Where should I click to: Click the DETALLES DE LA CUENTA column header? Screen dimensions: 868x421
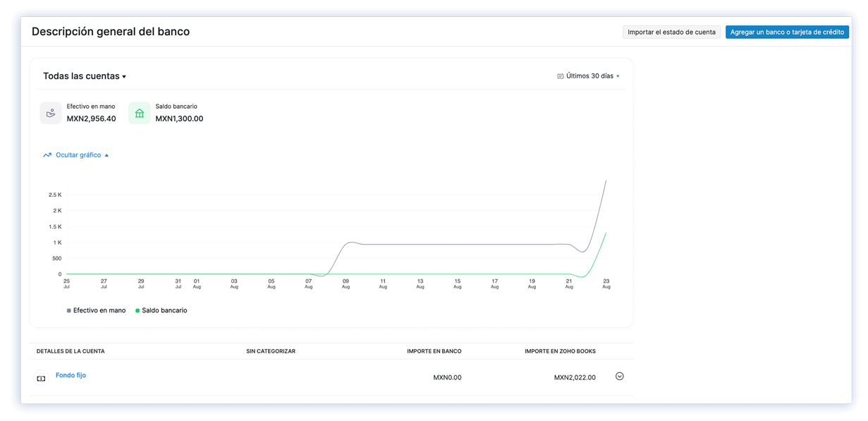71,351
